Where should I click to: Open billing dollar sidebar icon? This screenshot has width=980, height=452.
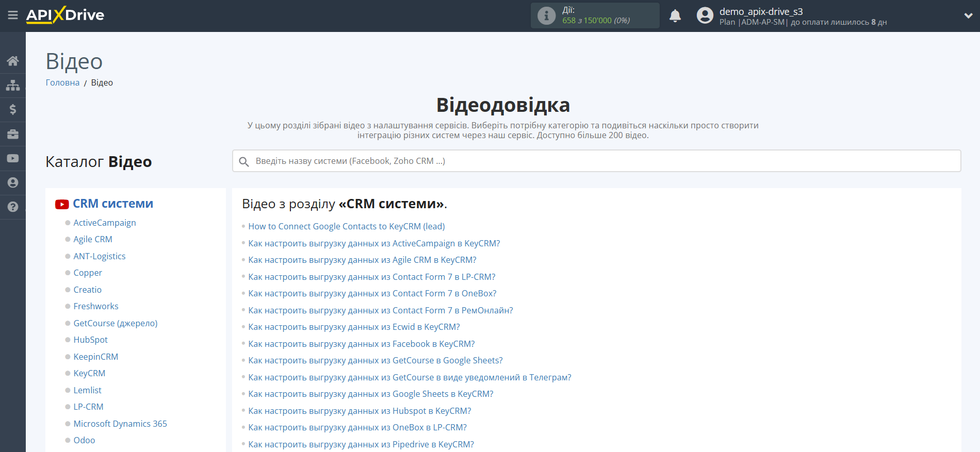click(x=13, y=109)
